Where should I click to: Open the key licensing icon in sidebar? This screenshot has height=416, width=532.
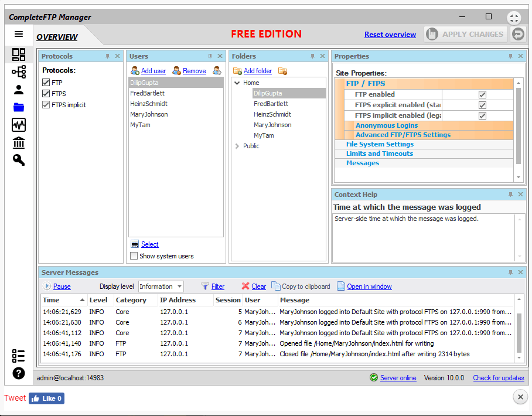coord(19,160)
